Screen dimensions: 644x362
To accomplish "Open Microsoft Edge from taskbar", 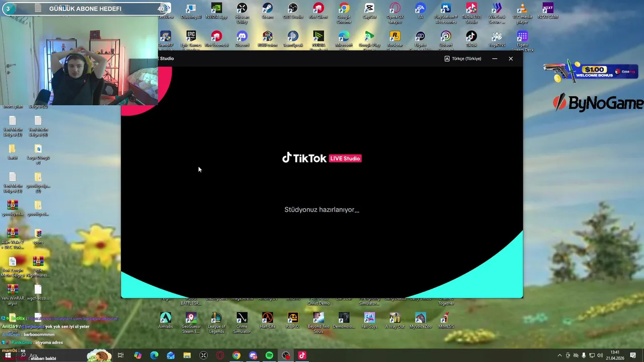I will (x=154, y=355).
